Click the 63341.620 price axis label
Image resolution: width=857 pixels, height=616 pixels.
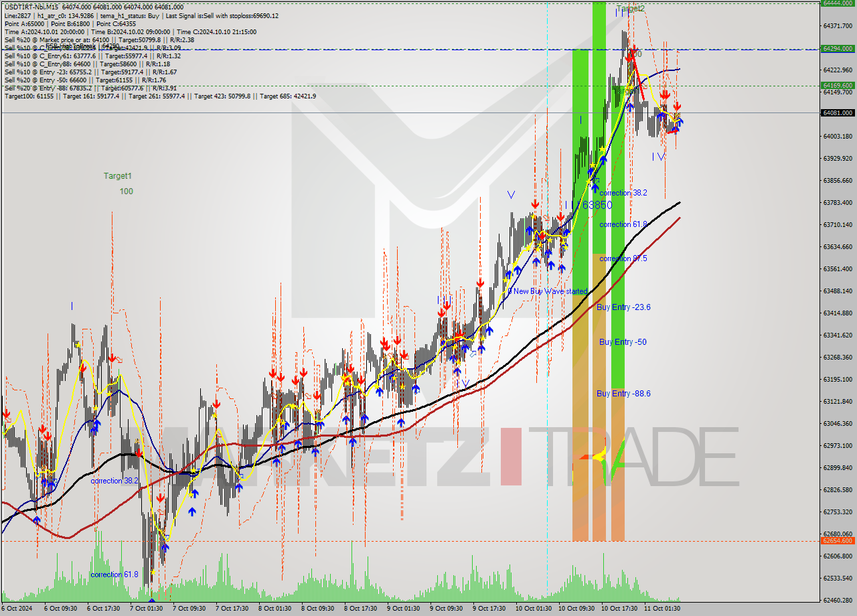(837, 335)
